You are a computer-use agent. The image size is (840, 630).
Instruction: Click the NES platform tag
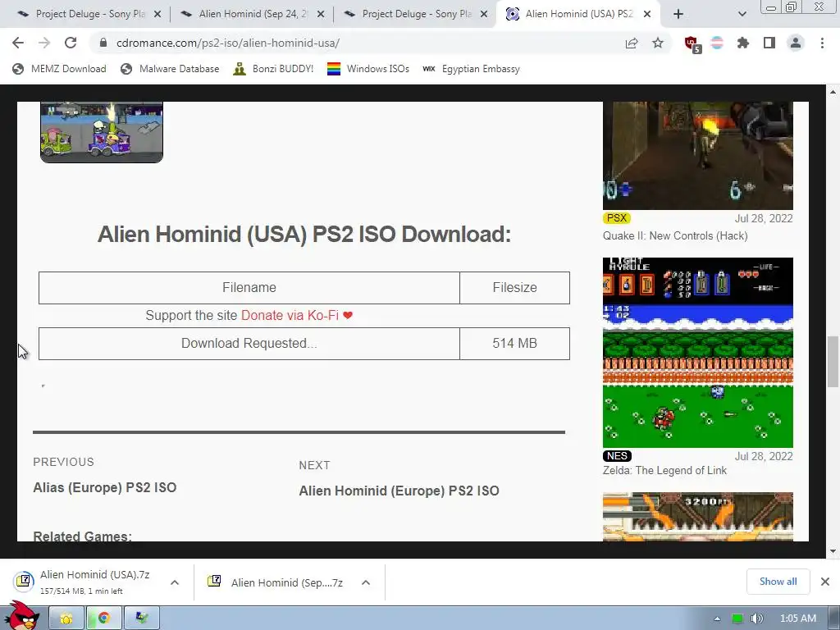[x=617, y=456]
